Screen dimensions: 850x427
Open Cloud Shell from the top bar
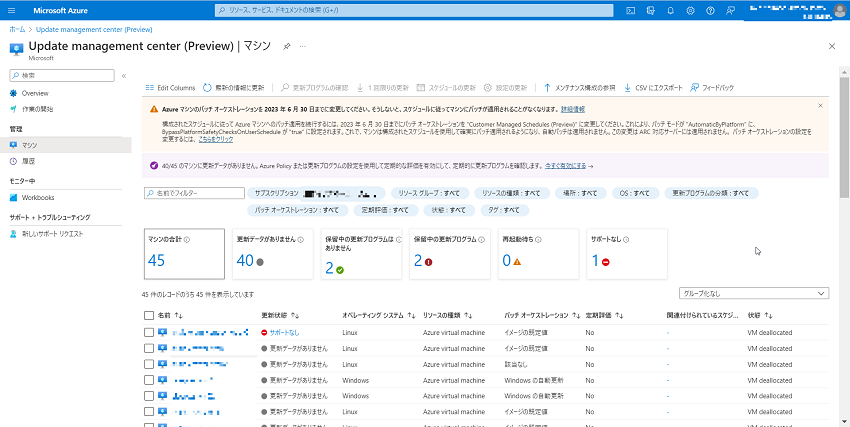click(630, 10)
